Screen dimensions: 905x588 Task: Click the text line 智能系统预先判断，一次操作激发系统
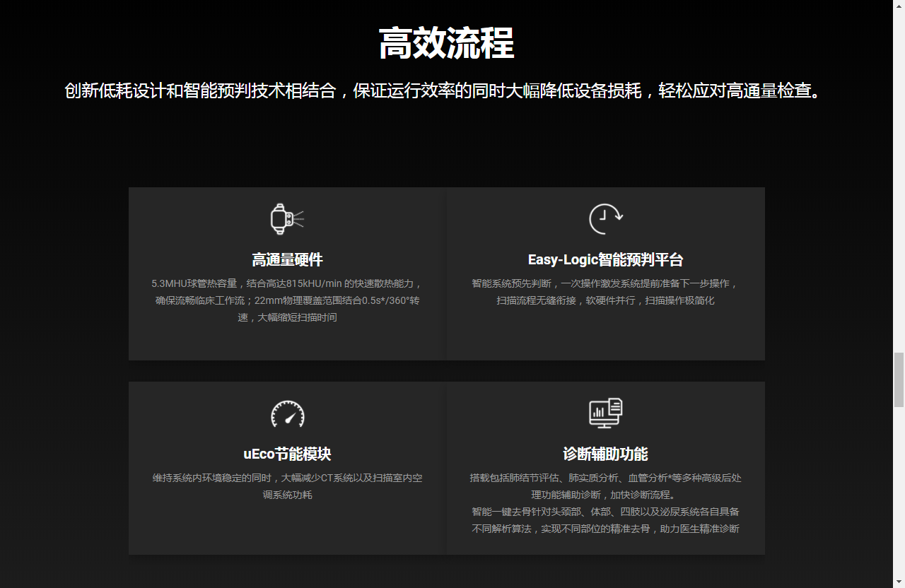(x=605, y=283)
